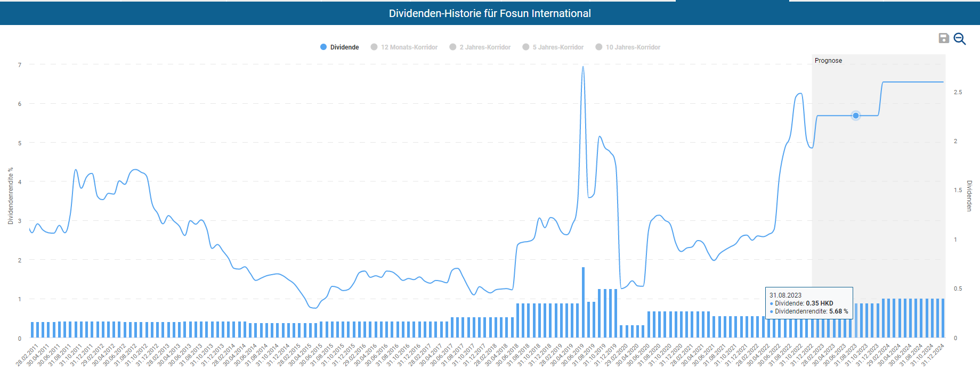
Task: Click the grey circle beside 5 Jahres-Korridor
Action: pyautogui.click(x=525, y=47)
